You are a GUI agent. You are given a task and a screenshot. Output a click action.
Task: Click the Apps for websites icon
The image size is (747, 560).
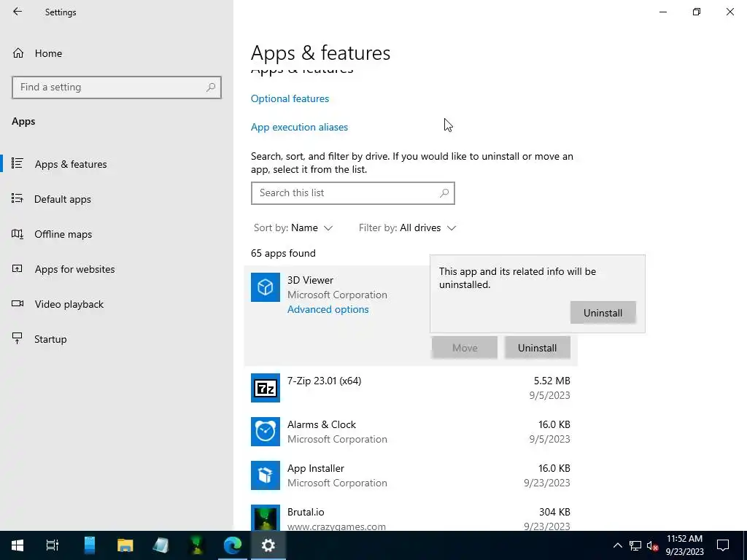(18, 268)
